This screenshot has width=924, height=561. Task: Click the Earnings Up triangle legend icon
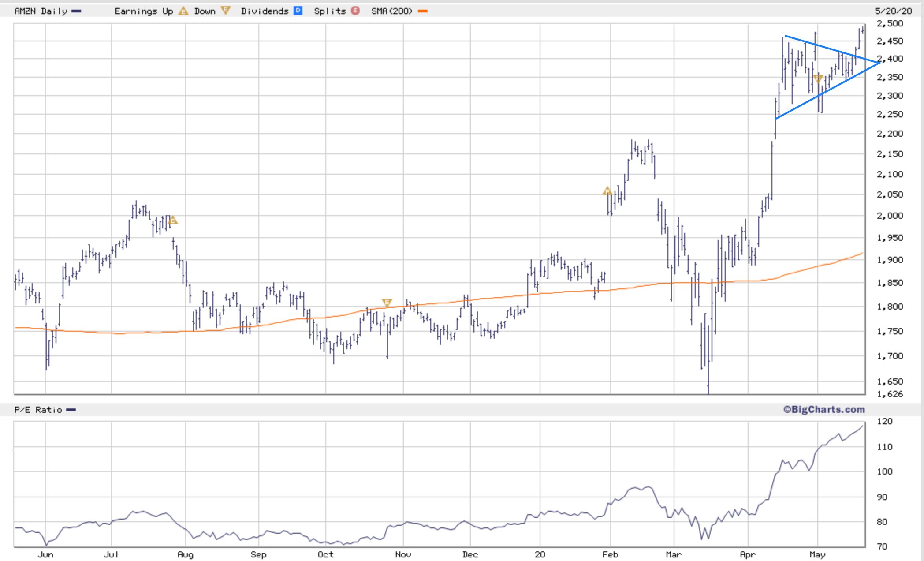point(183,11)
